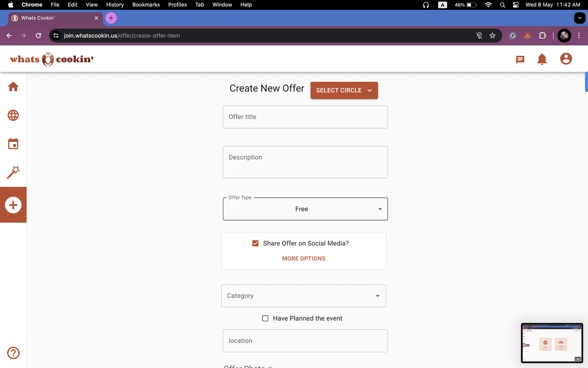Viewport: 588px width, 368px height.
Task: Click the MetaMask fox extension icon
Action: pos(527,36)
